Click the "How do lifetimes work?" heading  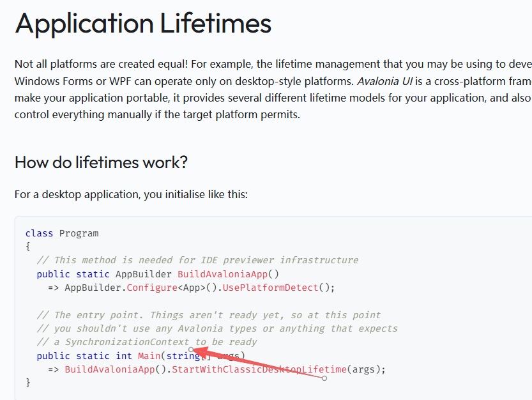pos(101,162)
